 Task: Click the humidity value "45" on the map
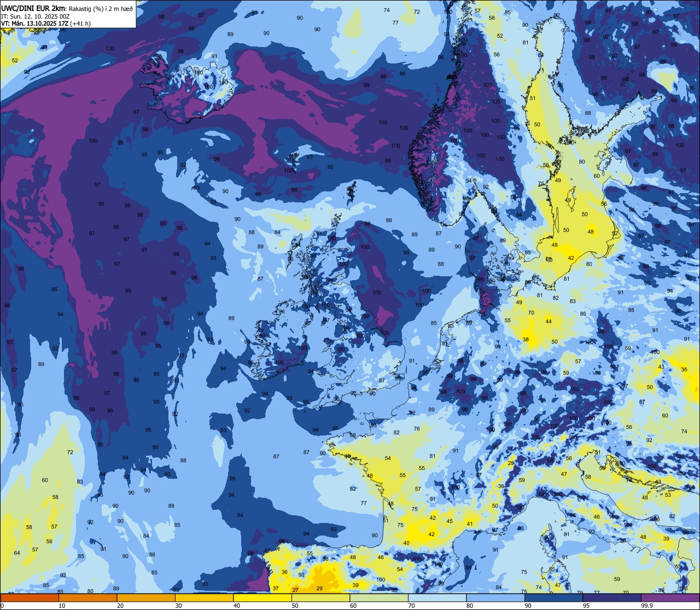coord(450,521)
